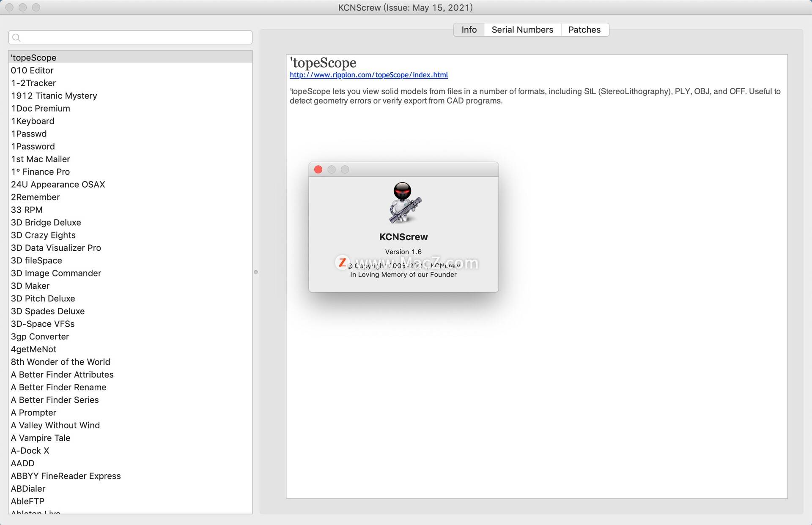Select 8th Wonder of the World
Screen dimensions: 812x525
[130, 362]
